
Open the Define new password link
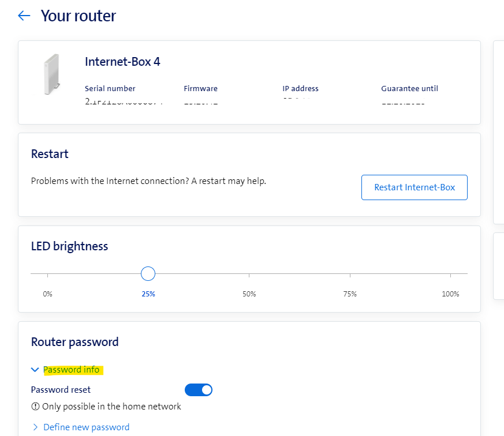tap(87, 427)
